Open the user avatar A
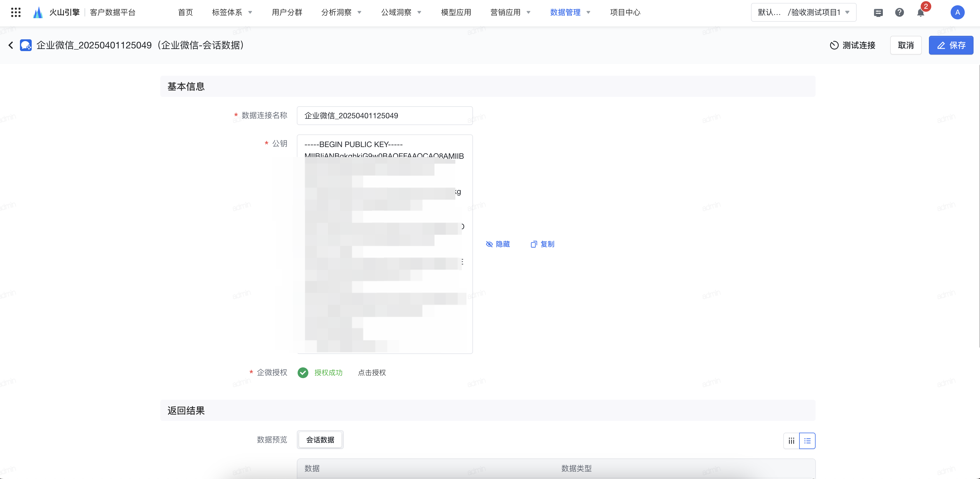This screenshot has height=479, width=980. click(x=957, y=13)
